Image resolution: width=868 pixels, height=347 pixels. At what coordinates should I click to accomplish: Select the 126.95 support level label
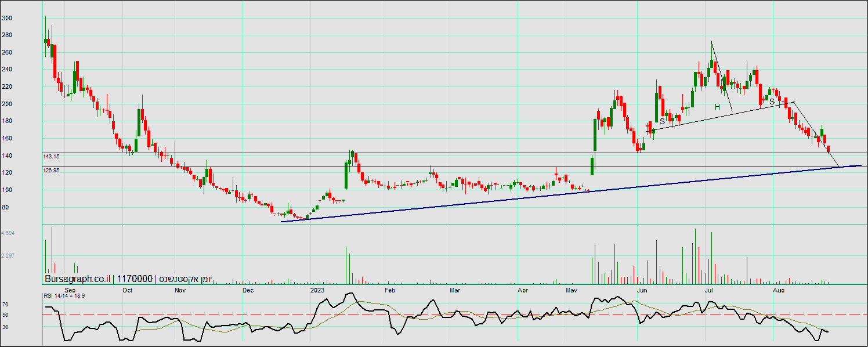click(x=52, y=171)
